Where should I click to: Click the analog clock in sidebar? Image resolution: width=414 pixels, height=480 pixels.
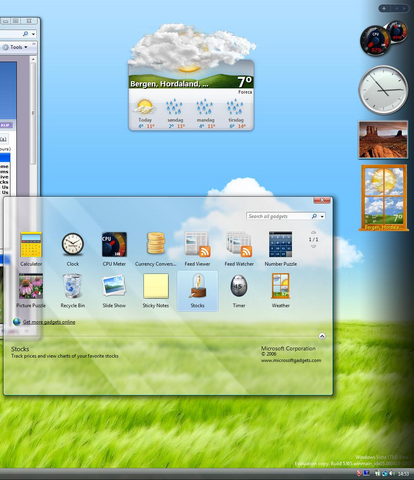pyautogui.click(x=383, y=90)
